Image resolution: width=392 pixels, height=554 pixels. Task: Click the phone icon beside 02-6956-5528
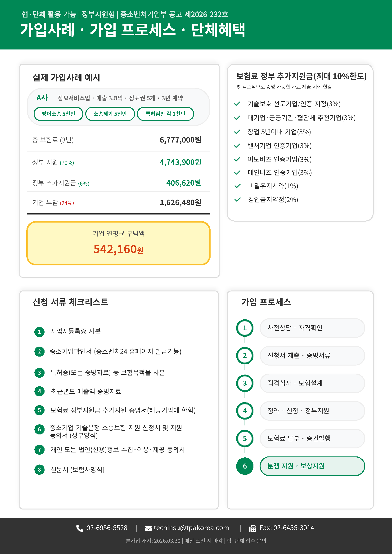(80, 528)
